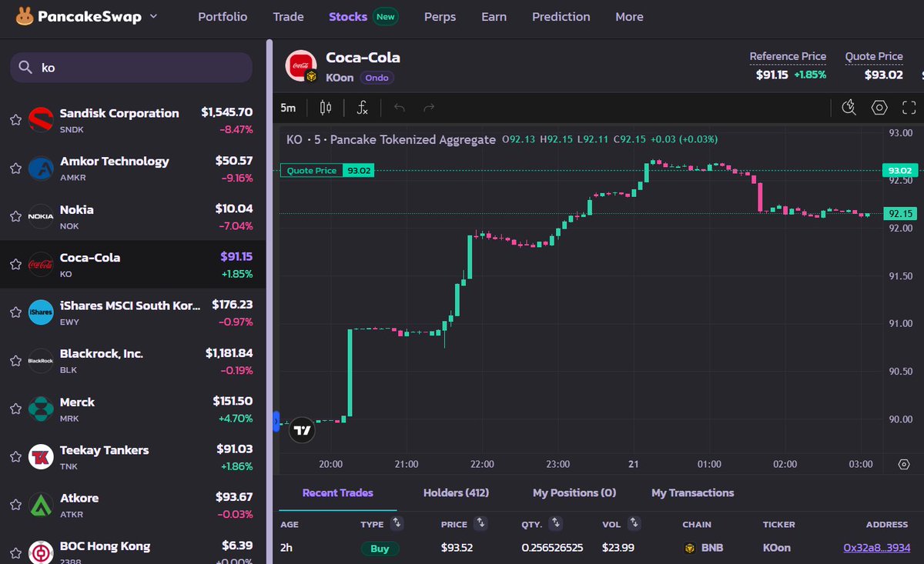Click the Coca-Cola header logo

300,65
